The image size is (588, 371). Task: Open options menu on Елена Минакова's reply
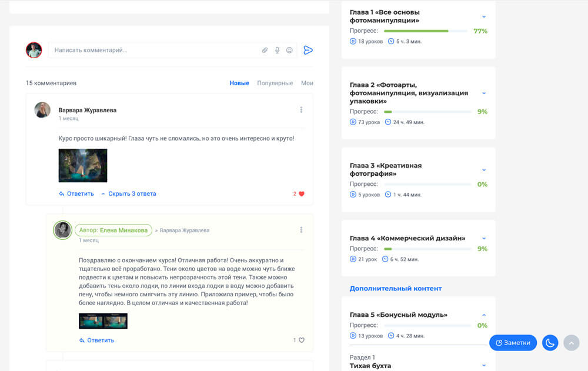coord(301,230)
